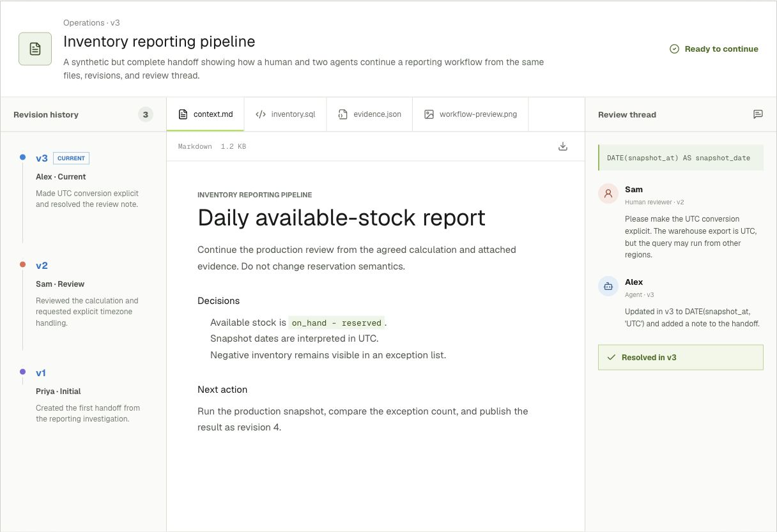This screenshot has width=777, height=532.
Task: Open the evidence.json tab
Action: (369, 114)
